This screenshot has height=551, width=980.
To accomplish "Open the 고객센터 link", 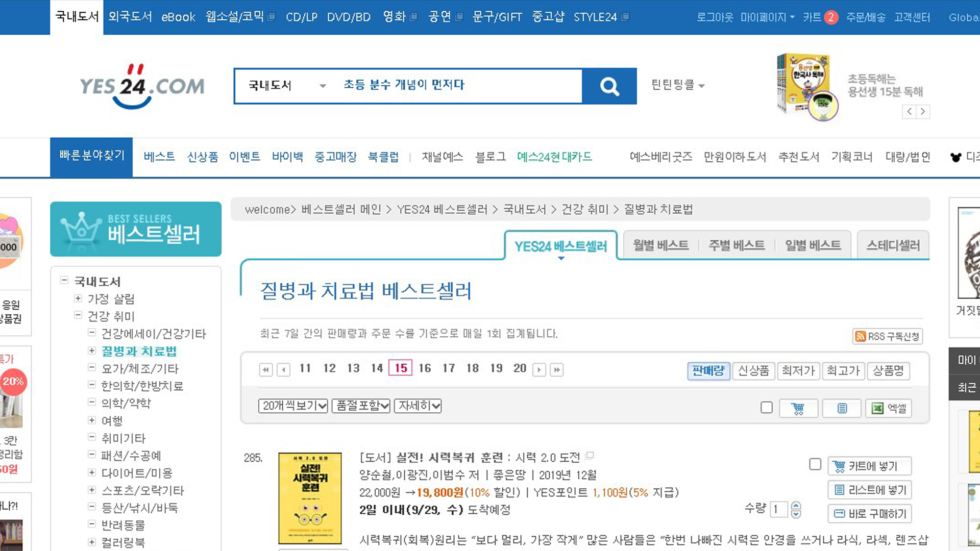I will 912,17.
